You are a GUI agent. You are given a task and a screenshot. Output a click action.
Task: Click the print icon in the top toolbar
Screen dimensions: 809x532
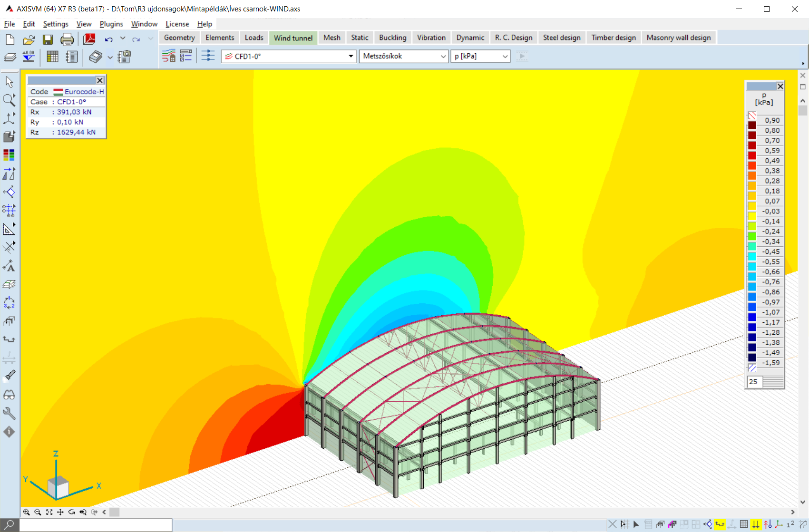[x=67, y=39]
